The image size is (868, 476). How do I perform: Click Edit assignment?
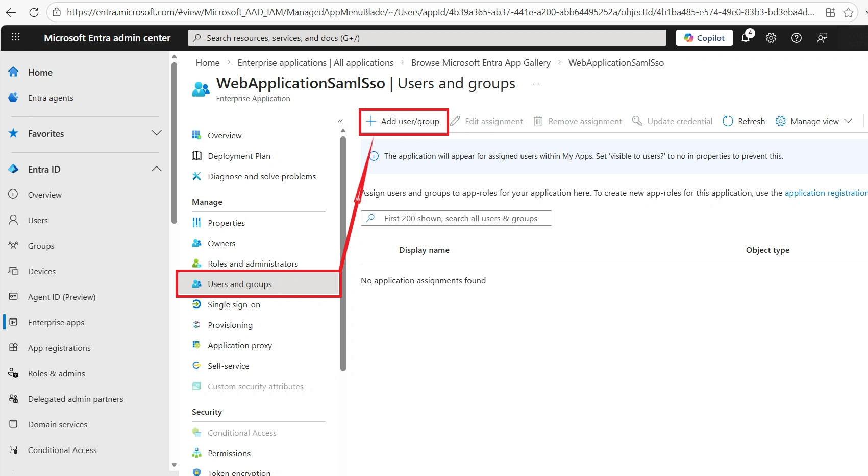(x=487, y=122)
